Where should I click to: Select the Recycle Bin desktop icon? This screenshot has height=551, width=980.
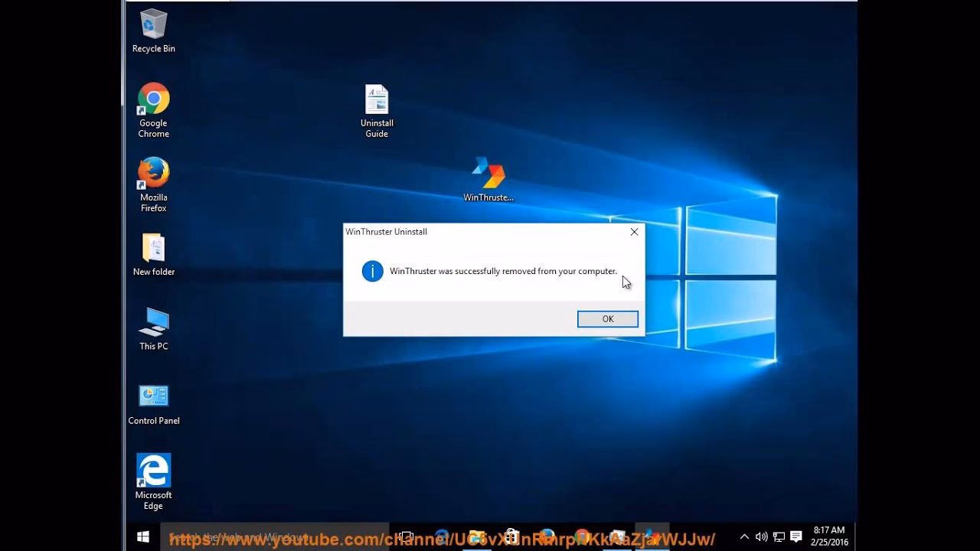(153, 31)
